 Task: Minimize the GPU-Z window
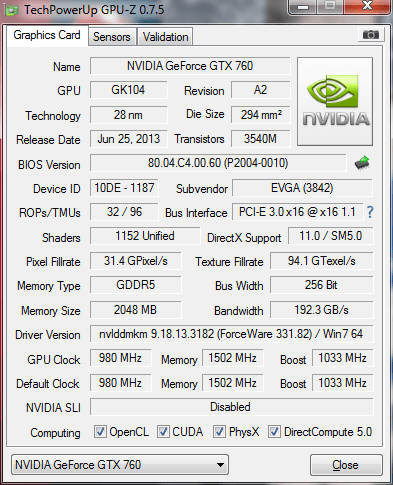(303, 7)
